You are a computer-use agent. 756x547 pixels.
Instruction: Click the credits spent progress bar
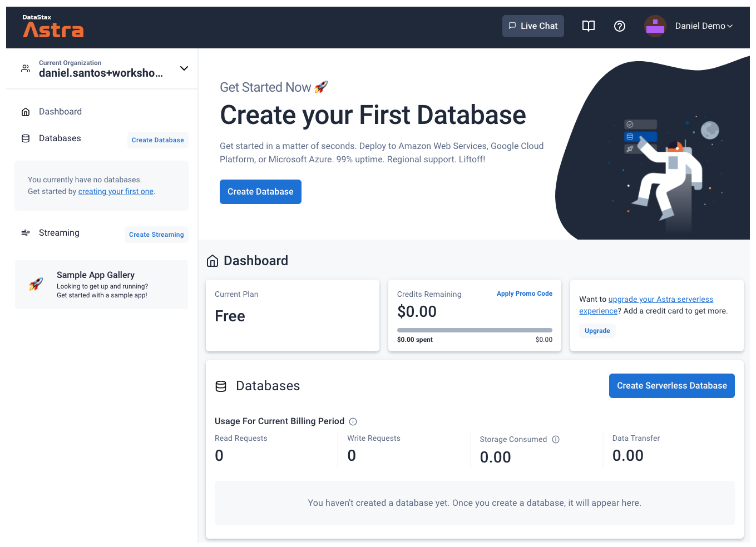click(x=475, y=330)
